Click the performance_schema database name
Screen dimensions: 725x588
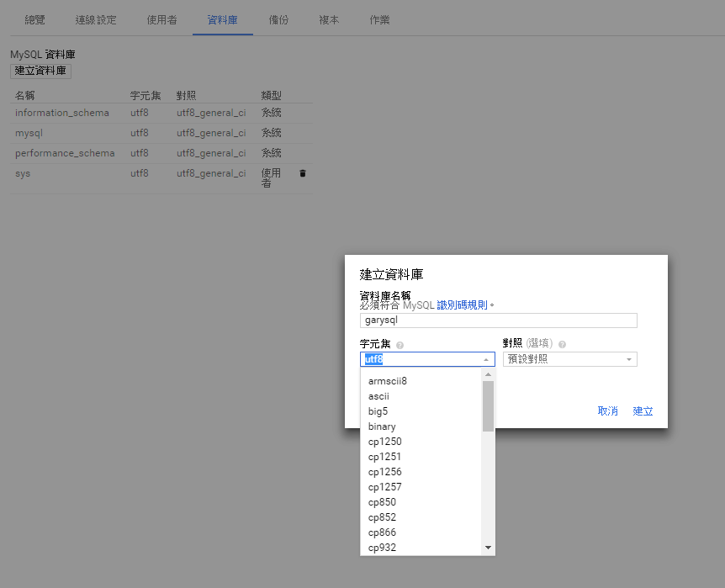(65, 153)
